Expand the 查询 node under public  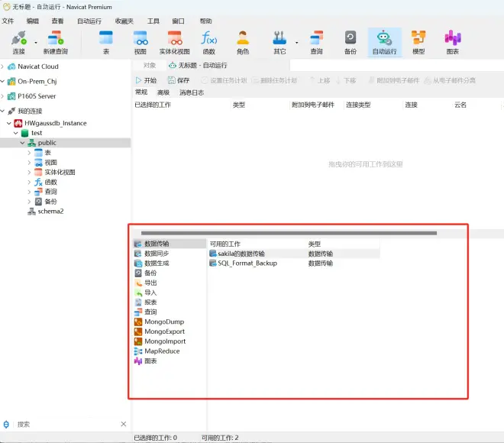29,192
